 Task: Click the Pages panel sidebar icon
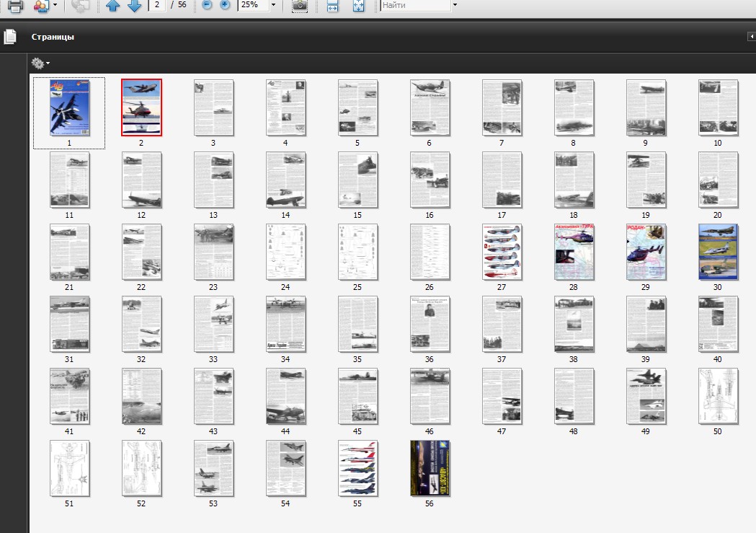[10, 37]
